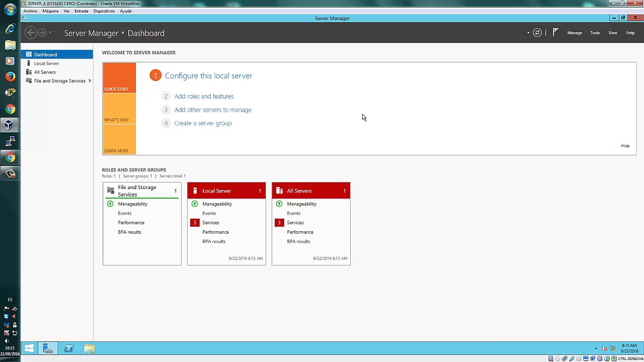Image resolution: width=644 pixels, height=362 pixels.
Task: Select File and Storage Services in left pane
Action: (57, 80)
